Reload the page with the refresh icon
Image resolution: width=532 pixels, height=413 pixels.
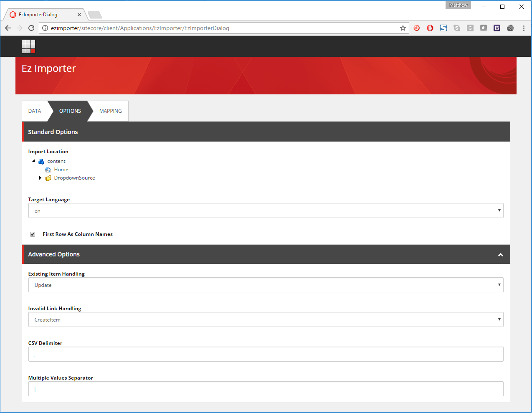point(31,28)
